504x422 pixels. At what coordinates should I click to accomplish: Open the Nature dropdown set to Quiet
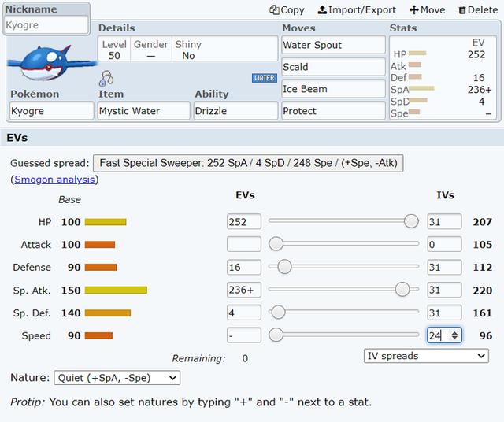coord(117,378)
